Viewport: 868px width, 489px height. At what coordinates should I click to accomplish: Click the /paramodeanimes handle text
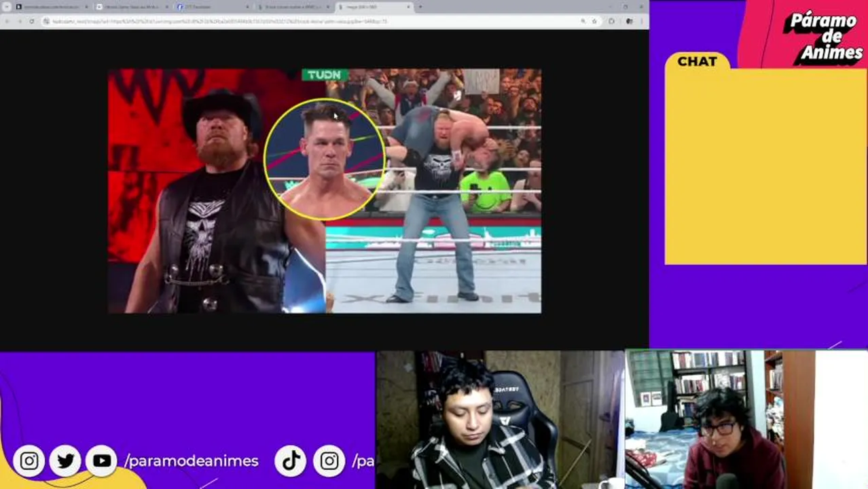(x=192, y=461)
